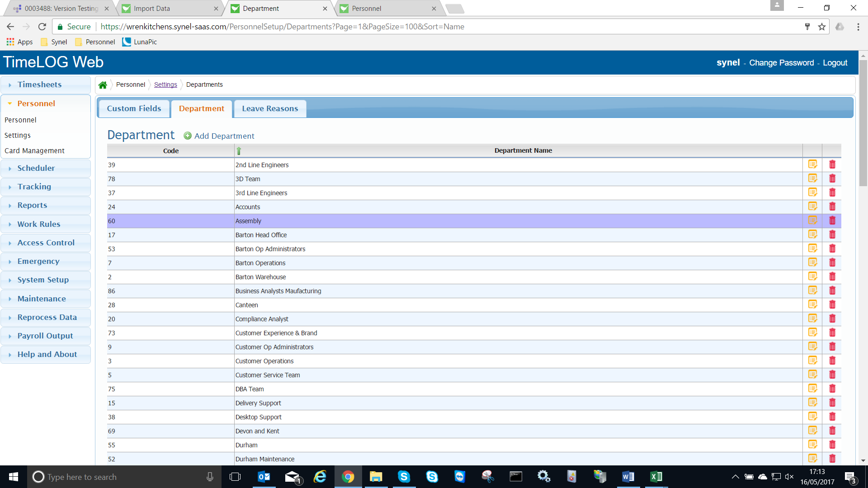Click the page vertical scrollbar thumb
Screen dimensions: 868x488
point(863,123)
